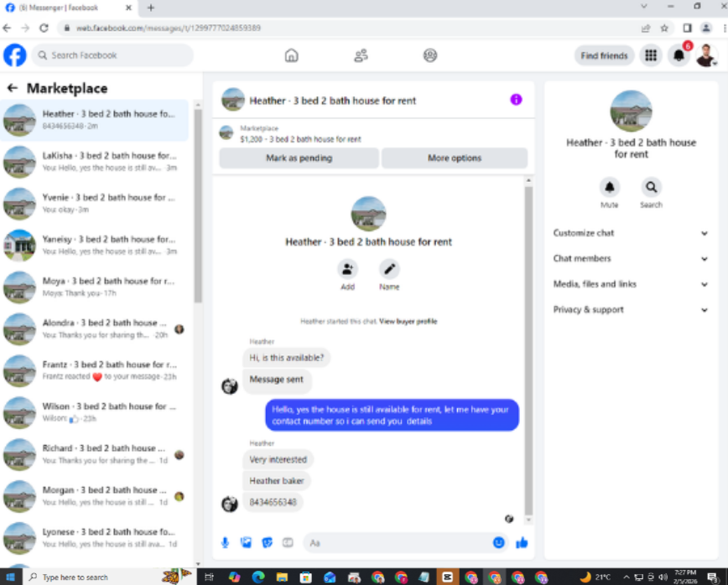
Task: Open Yaneisy conversation in chat list
Action: (x=95, y=245)
